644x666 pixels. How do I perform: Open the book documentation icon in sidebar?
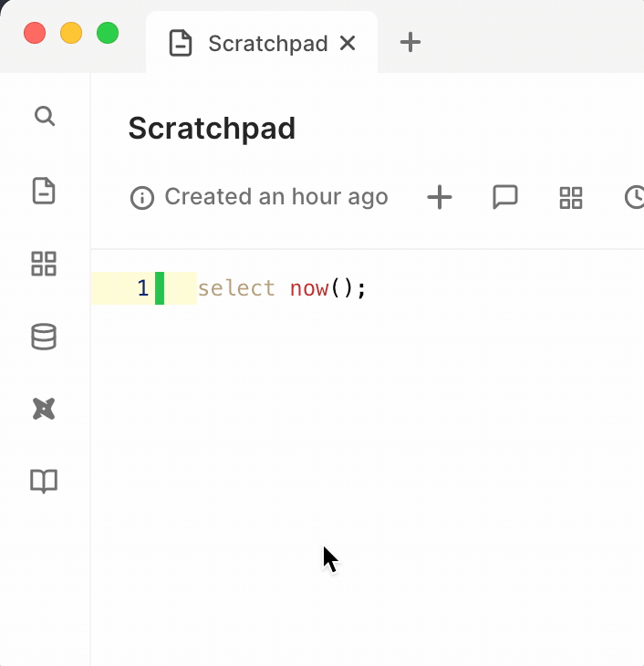[x=44, y=481]
